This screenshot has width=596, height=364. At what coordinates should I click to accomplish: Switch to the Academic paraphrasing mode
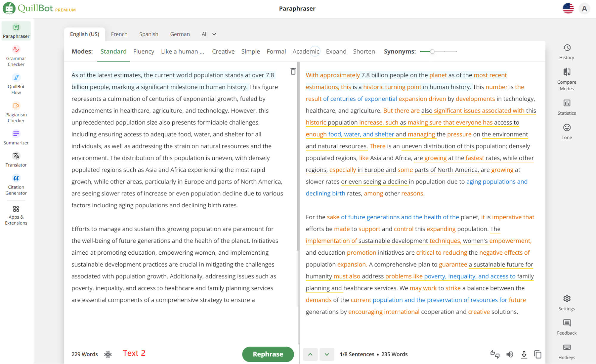tap(306, 51)
